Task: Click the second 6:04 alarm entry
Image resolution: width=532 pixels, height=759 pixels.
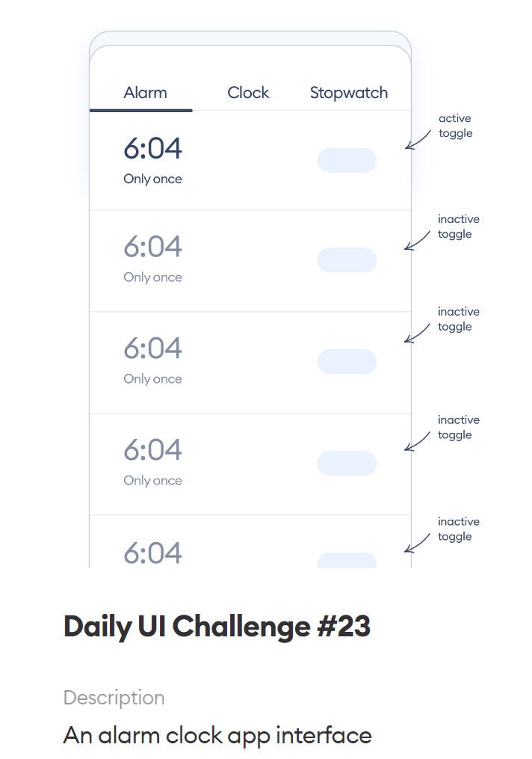Action: click(x=153, y=248)
